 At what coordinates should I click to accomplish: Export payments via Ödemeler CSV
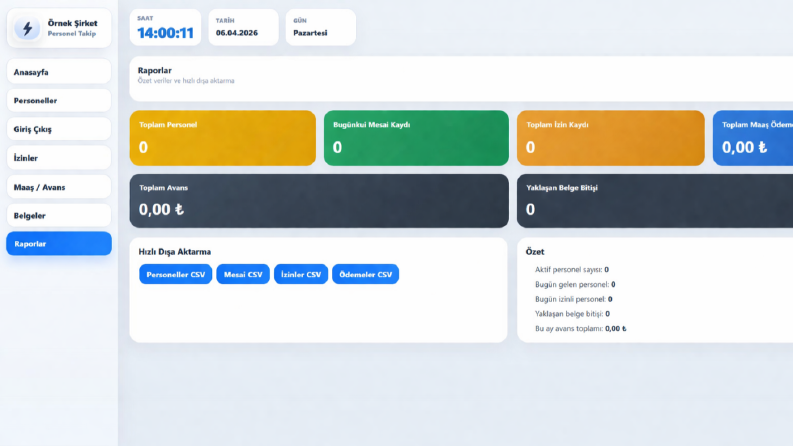365,275
